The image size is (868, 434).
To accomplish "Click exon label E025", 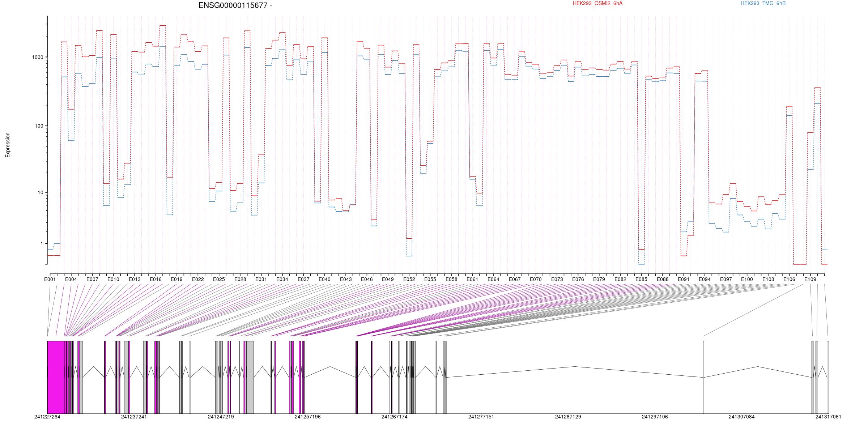I will point(219,280).
